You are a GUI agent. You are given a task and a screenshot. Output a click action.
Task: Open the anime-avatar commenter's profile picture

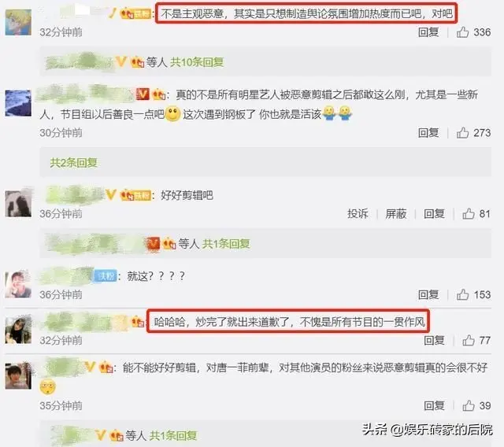tap(18, 22)
